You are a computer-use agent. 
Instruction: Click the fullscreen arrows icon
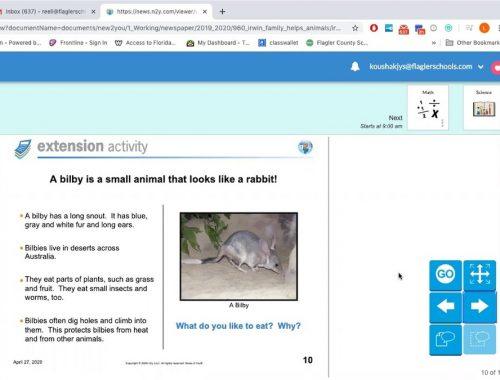point(479,275)
